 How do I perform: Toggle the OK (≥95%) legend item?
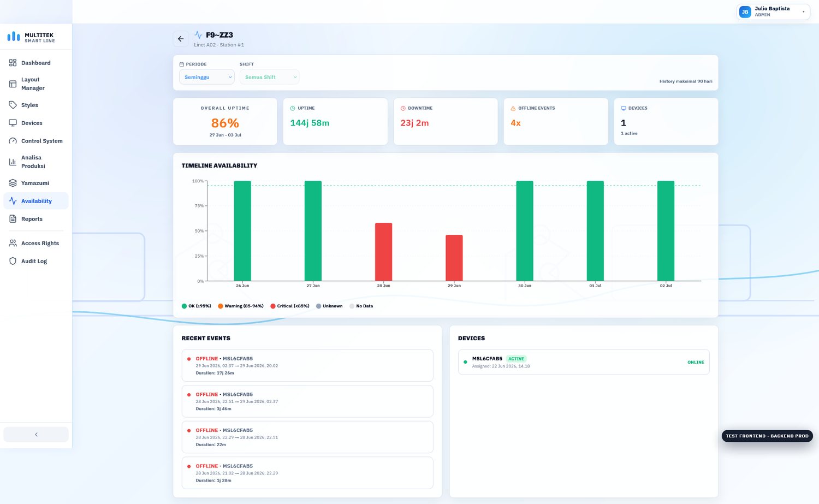coord(197,306)
